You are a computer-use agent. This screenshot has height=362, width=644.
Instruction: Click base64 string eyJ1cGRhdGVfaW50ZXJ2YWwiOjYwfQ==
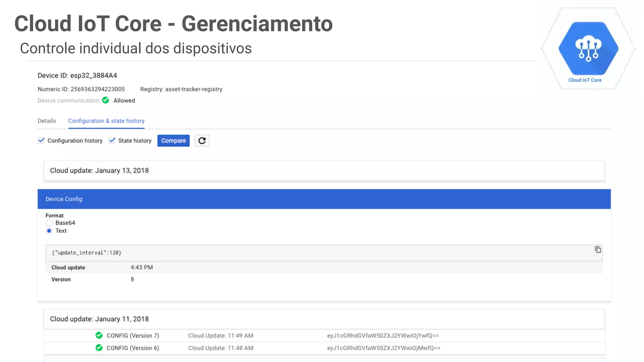coord(383,336)
